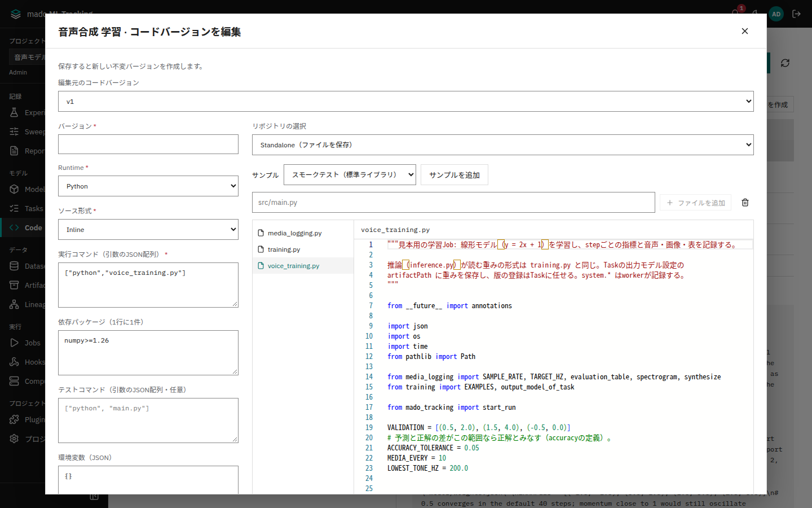
Task: Open the AD user avatar
Action: click(776, 14)
